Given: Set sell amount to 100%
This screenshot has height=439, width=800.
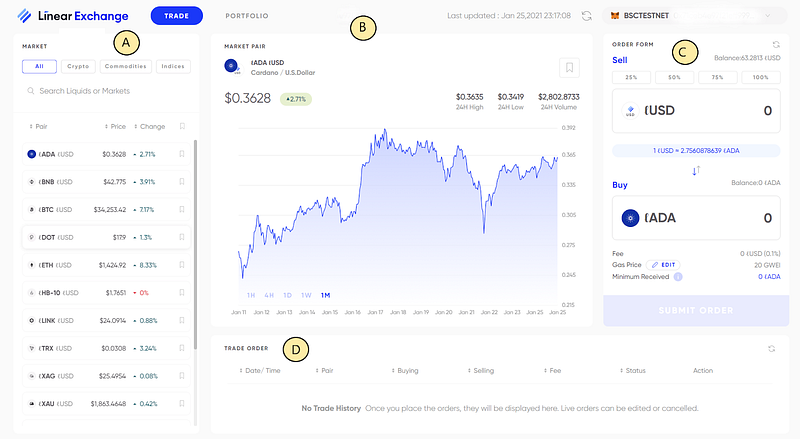Looking at the screenshot, I should (x=761, y=77).
